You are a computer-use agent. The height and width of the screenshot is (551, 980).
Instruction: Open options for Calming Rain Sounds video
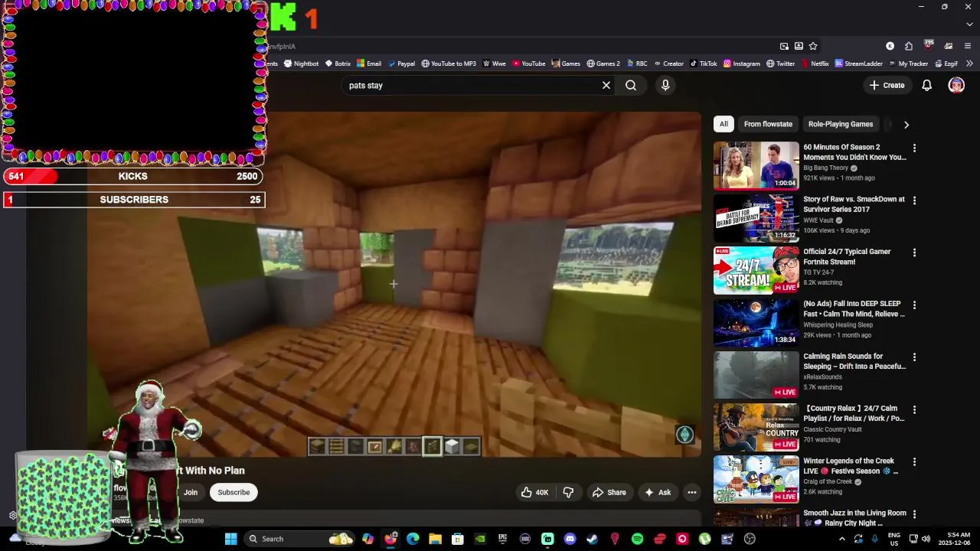pos(914,357)
